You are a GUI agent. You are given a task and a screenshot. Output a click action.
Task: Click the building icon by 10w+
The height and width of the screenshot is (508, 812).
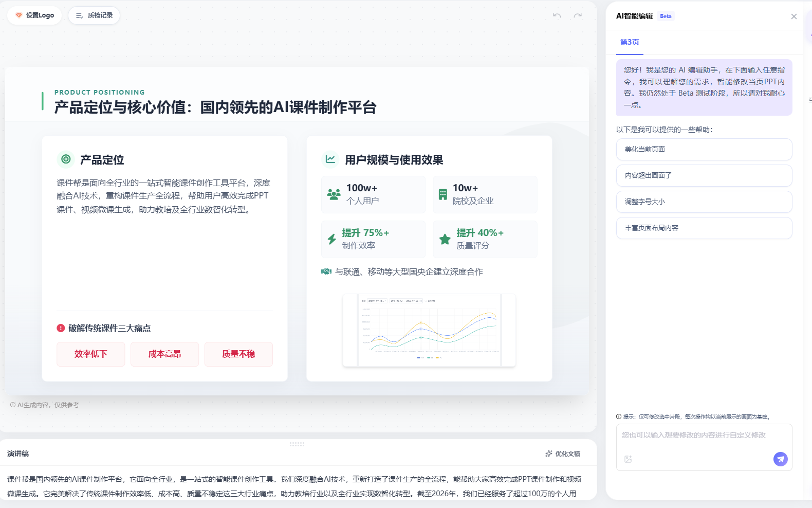tap(442, 194)
